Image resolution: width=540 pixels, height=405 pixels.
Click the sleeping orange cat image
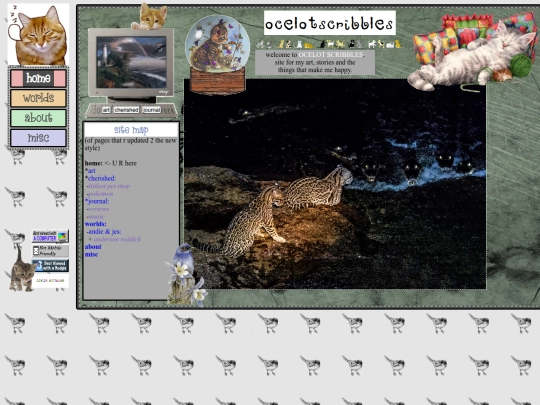[x=38, y=34]
